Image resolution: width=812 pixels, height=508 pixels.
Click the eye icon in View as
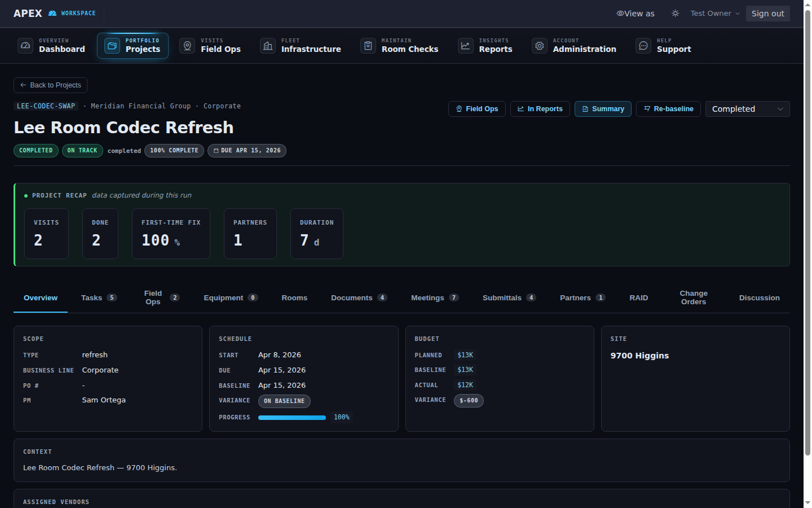click(x=620, y=14)
